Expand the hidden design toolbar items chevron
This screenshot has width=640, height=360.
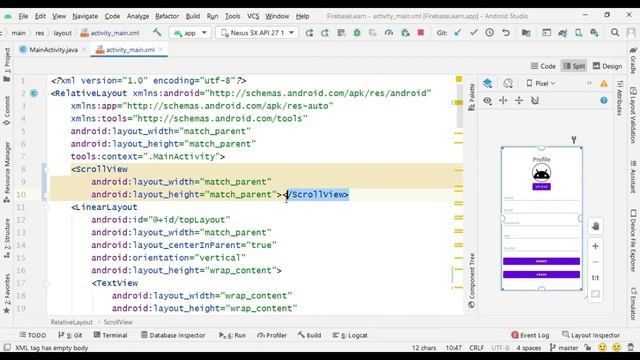click(589, 83)
